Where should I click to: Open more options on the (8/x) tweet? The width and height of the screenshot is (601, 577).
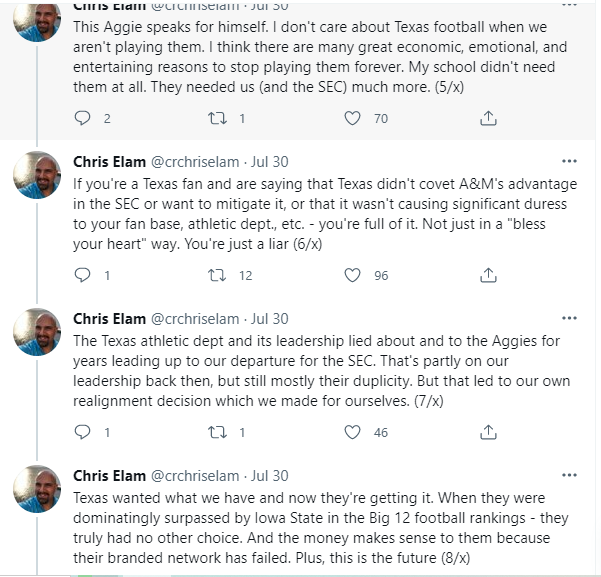coord(569,475)
